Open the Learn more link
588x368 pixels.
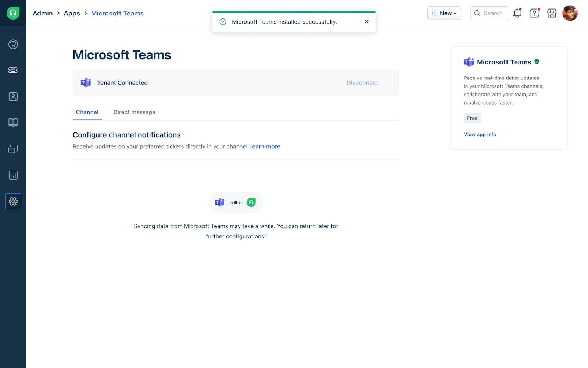[x=265, y=146]
